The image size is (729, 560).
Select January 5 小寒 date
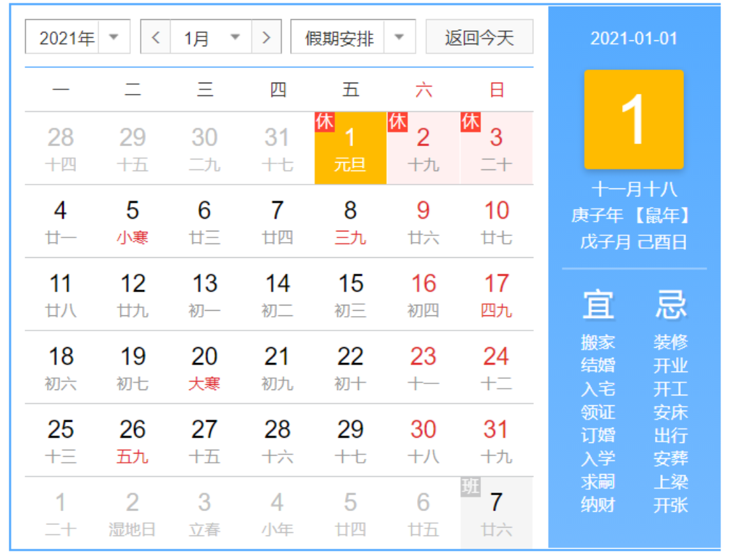click(132, 221)
